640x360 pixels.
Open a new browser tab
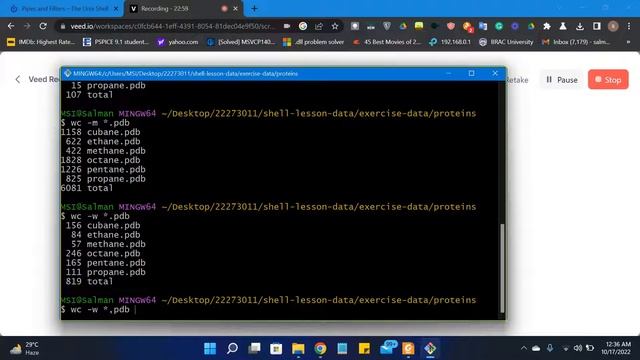click(254, 9)
